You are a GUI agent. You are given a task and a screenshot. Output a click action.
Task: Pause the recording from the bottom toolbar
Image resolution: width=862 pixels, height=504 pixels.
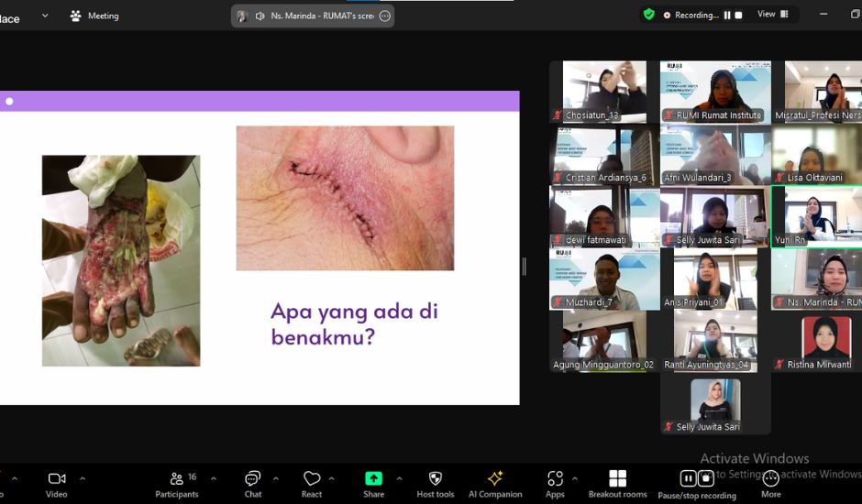(688, 478)
